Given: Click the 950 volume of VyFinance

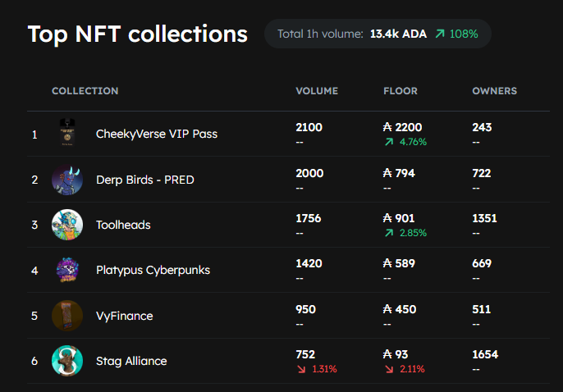Looking at the screenshot, I should (305, 309).
